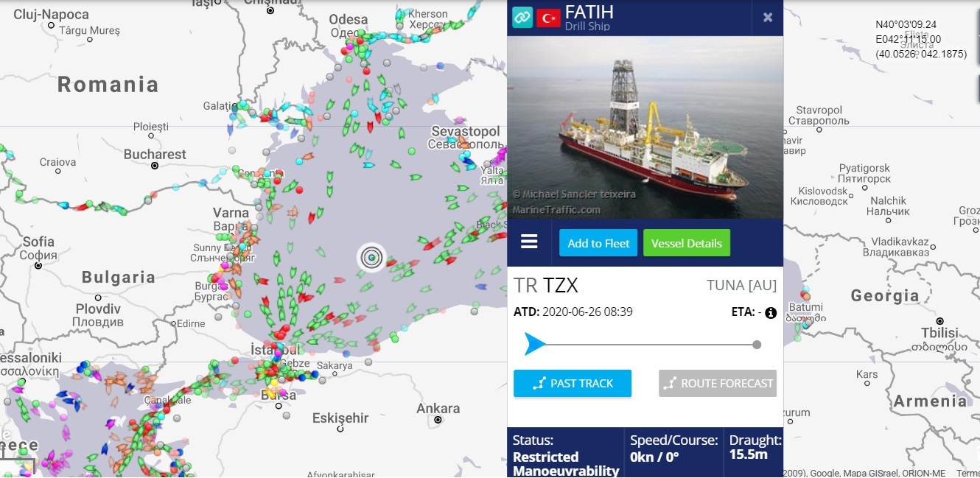Click the Batumi port vessel marker
Viewport: 980px width, 478px height.
click(x=806, y=296)
